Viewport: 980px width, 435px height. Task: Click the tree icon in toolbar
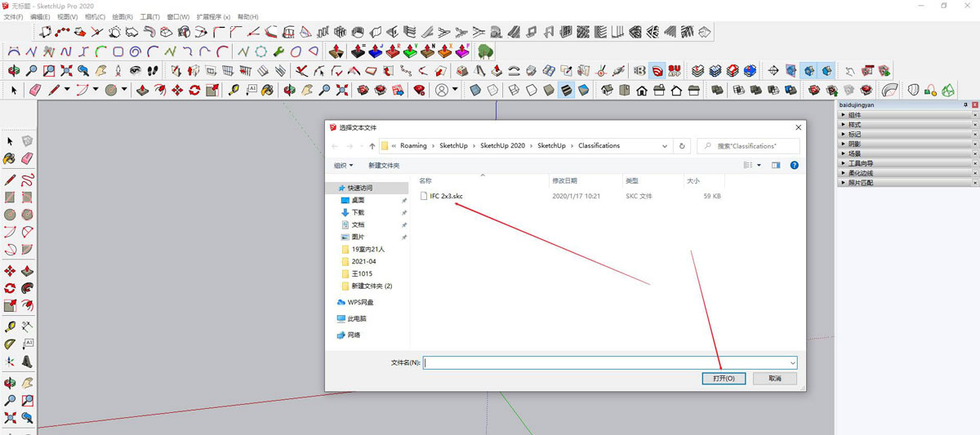click(485, 52)
